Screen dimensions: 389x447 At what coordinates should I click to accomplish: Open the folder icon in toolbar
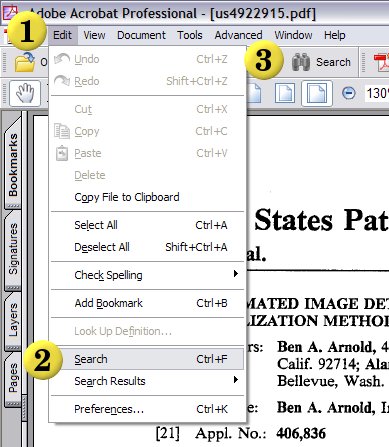25,62
